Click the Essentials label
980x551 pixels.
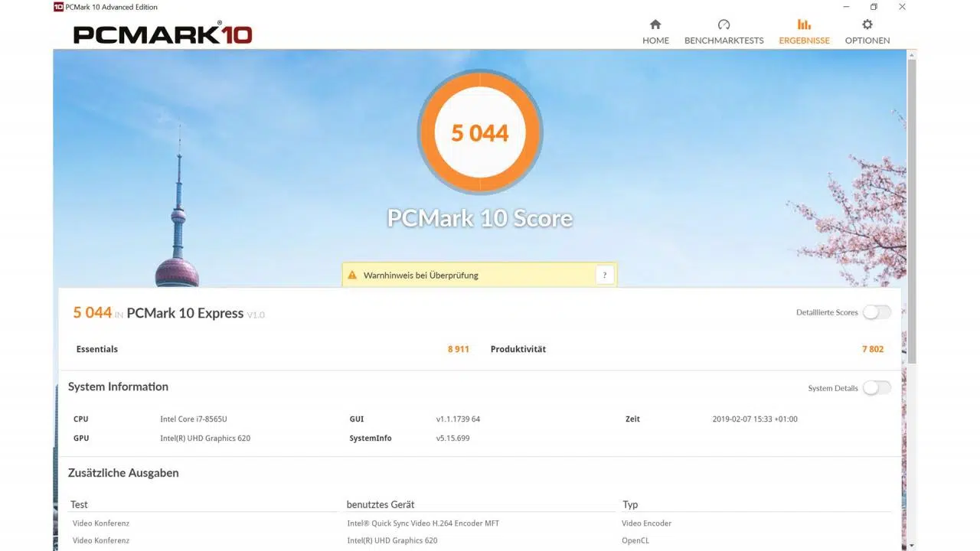[97, 349]
